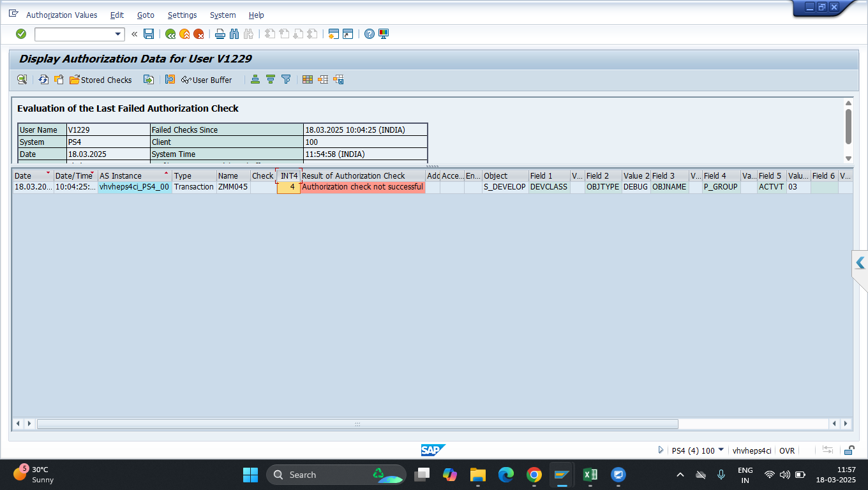Click the Stored Checks button
The height and width of the screenshot is (490, 868).
click(101, 80)
